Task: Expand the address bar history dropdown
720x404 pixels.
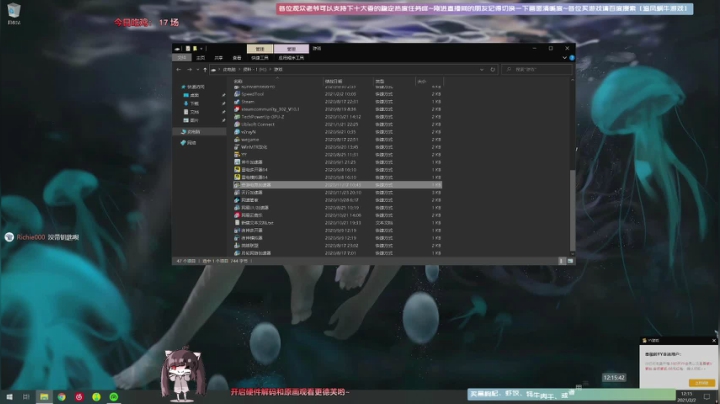Action: [x=482, y=69]
